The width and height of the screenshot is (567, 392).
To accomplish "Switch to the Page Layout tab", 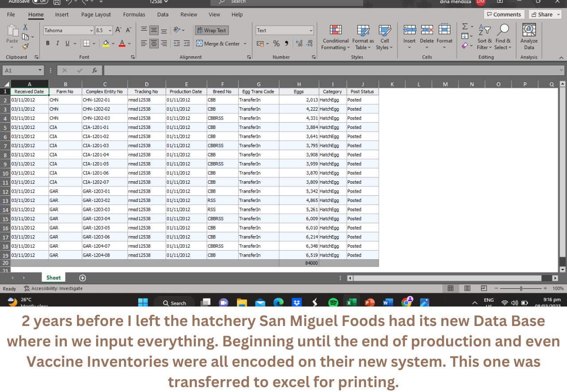I will coord(96,15).
